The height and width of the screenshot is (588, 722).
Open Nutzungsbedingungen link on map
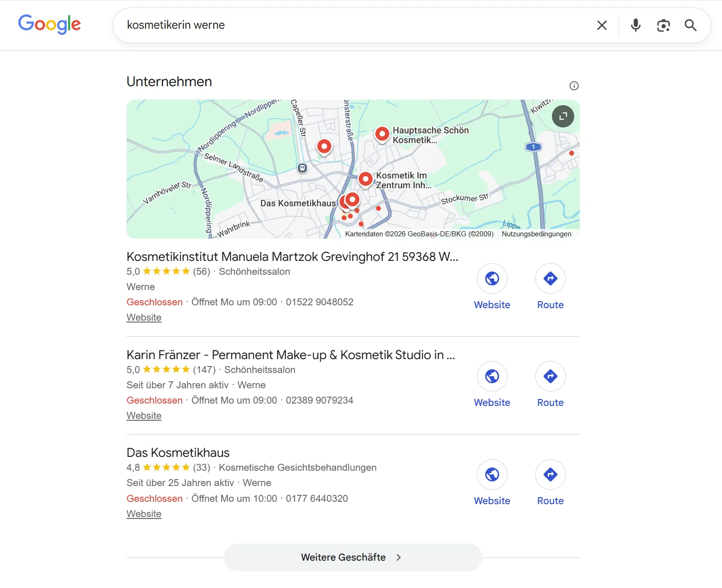click(537, 234)
